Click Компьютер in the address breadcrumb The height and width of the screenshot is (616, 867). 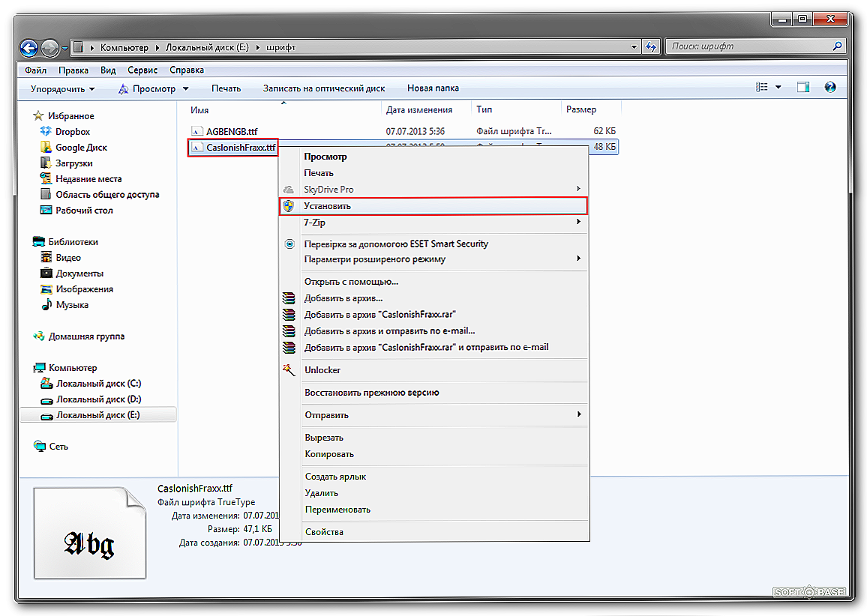(124, 47)
